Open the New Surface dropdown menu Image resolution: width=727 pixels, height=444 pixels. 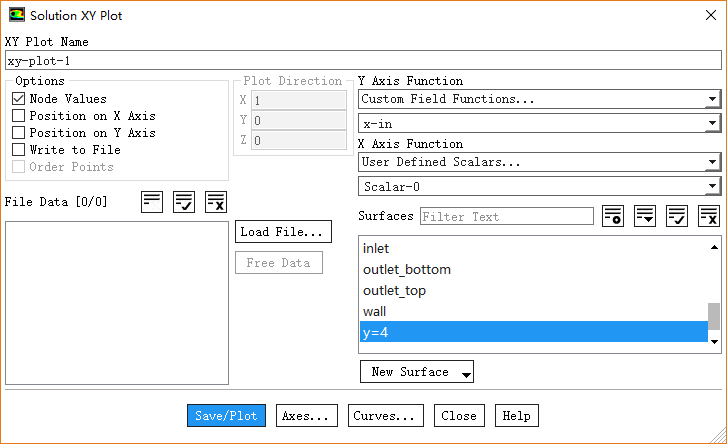tap(416, 372)
